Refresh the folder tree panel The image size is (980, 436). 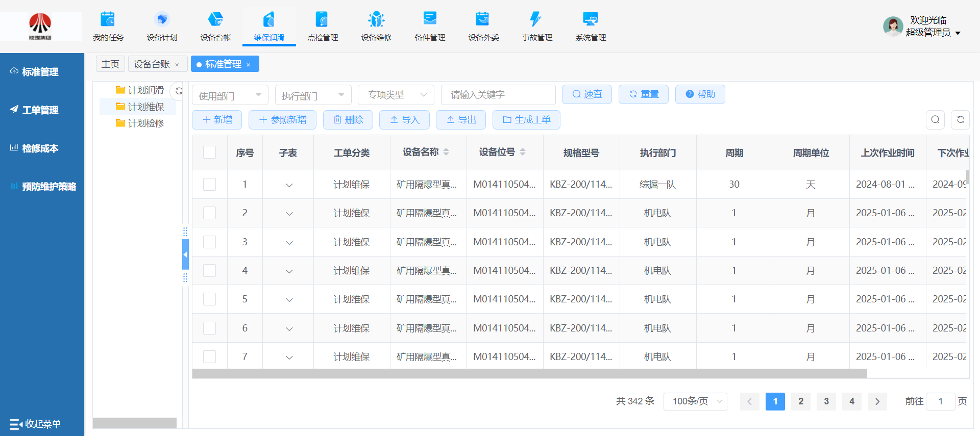(179, 91)
